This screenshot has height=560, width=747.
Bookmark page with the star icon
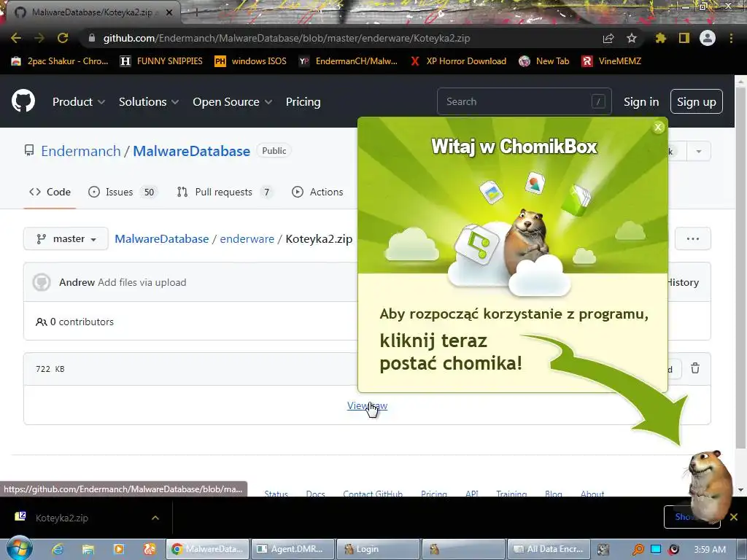[631, 38]
